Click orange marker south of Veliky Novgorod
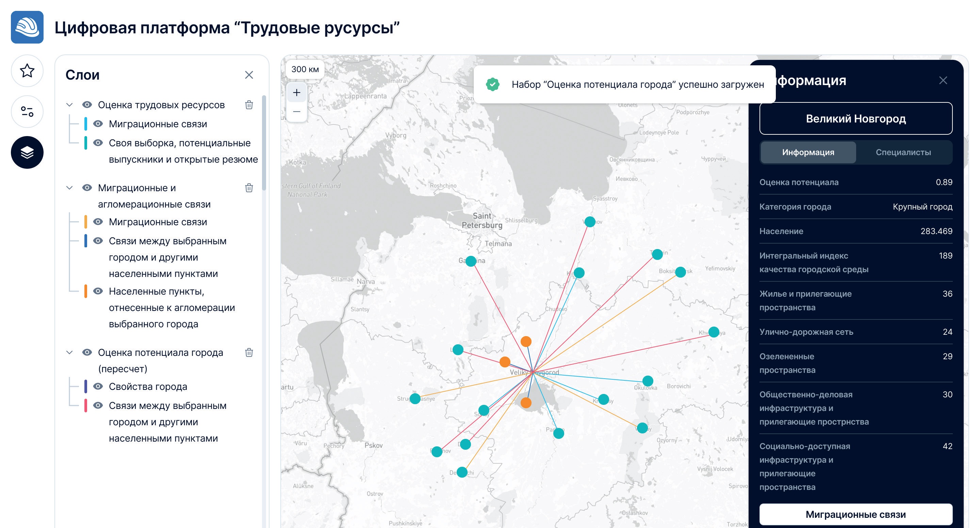The image size is (980, 528). 526,402
